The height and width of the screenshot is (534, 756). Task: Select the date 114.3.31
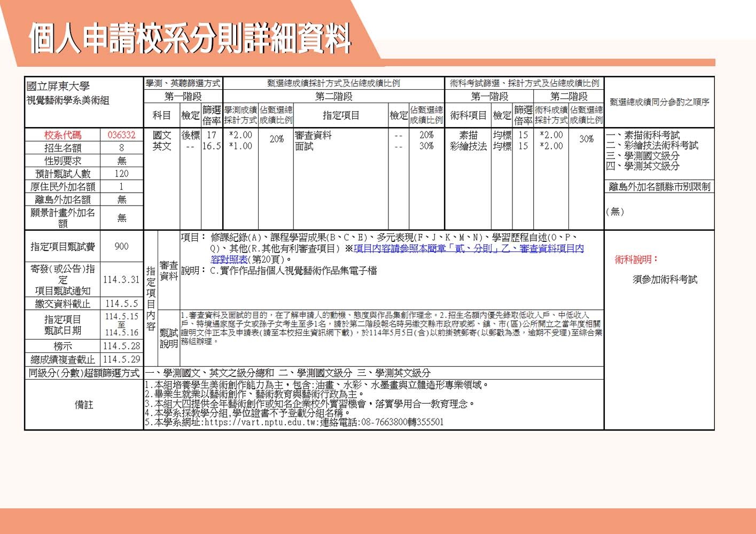point(121,279)
